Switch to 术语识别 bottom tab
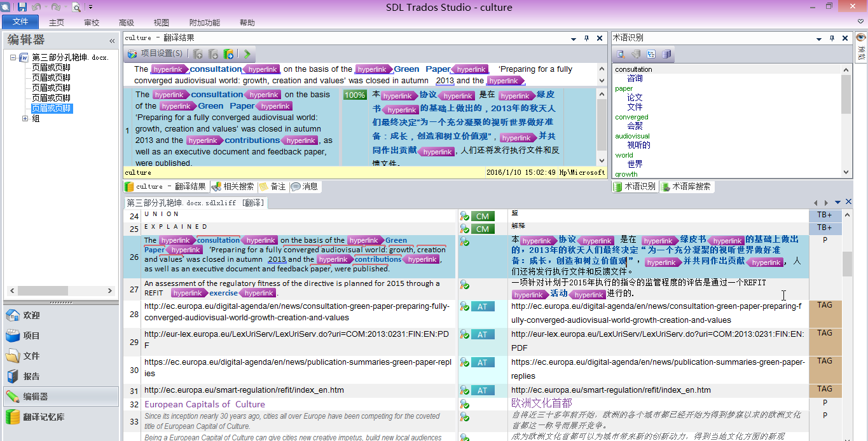The width and height of the screenshot is (868, 441). 635,187
